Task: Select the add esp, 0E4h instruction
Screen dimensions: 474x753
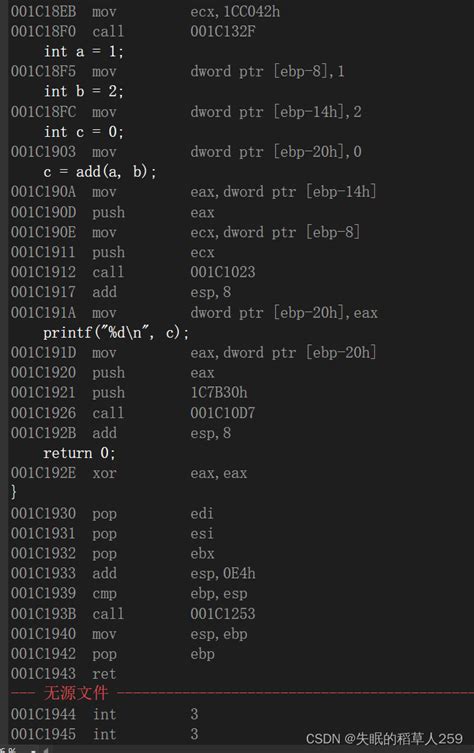Action: [133, 573]
